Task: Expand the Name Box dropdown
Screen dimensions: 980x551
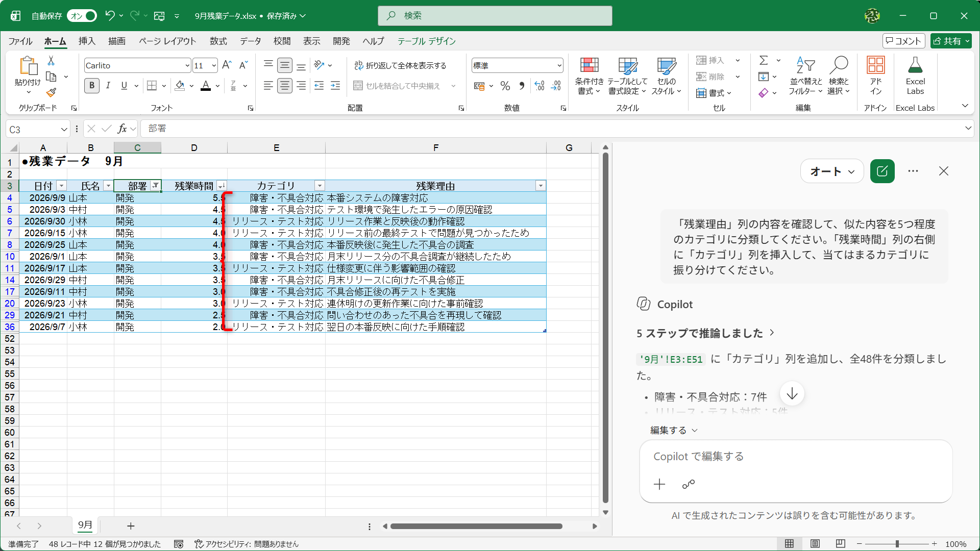Action: pos(64,130)
